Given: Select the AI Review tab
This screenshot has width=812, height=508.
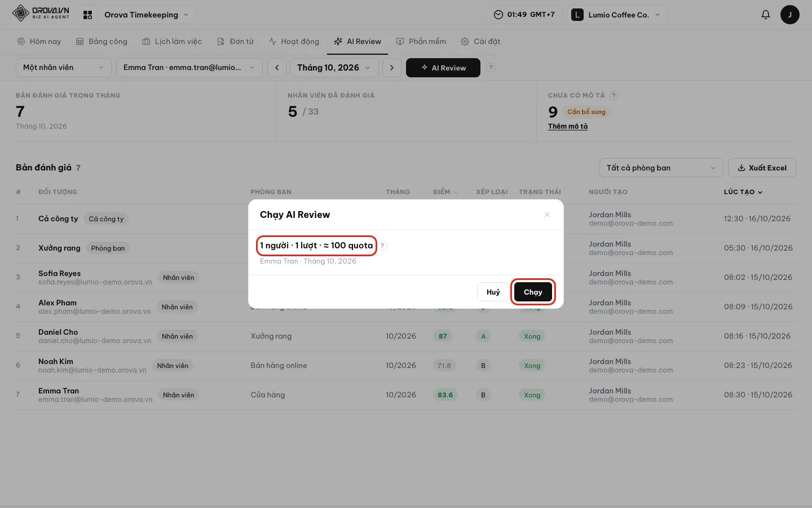Looking at the screenshot, I should 358,41.
